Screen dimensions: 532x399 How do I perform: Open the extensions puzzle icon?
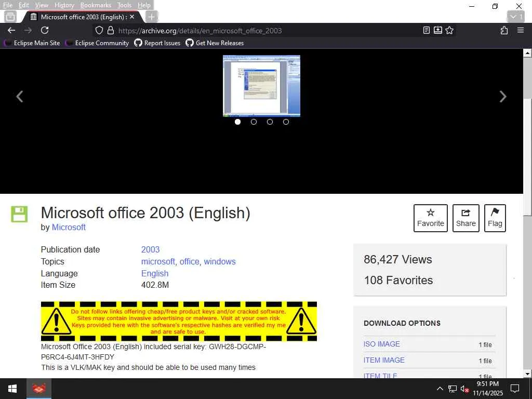[x=504, y=30]
